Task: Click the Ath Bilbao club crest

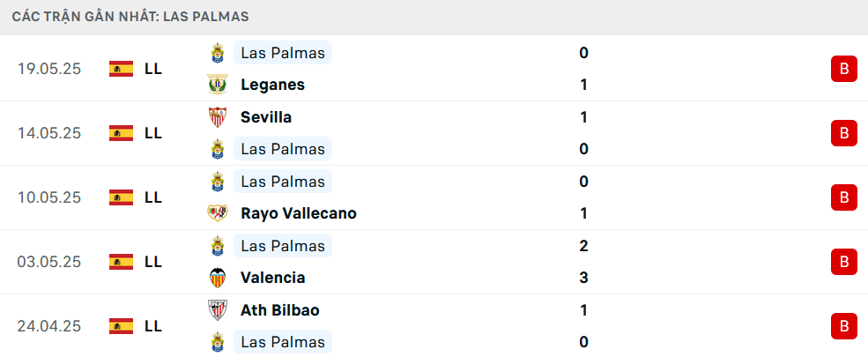Action: click(x=217, y=310)
